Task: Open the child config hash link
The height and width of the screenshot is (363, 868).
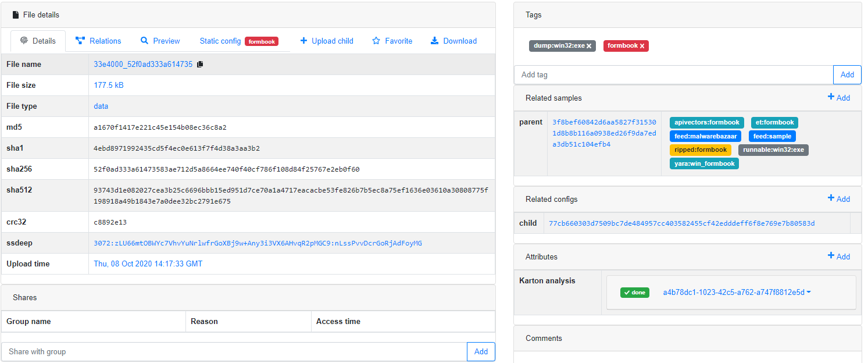Action: (681, 223)
